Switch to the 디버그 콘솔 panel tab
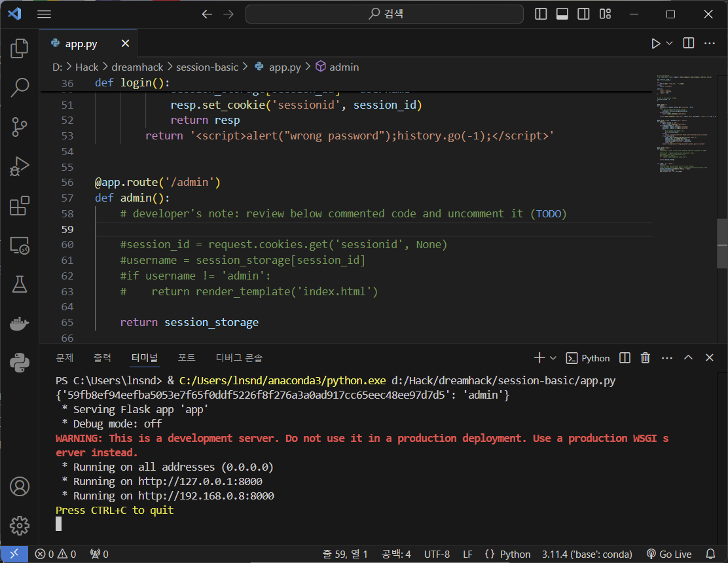 click(239, 358)
